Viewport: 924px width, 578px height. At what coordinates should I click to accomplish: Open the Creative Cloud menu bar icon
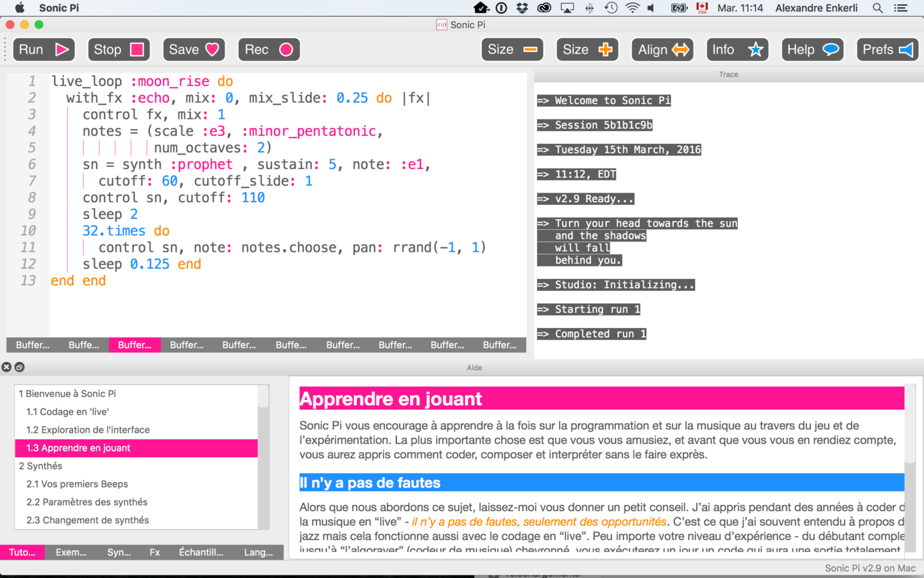click(x=544, y=8)
